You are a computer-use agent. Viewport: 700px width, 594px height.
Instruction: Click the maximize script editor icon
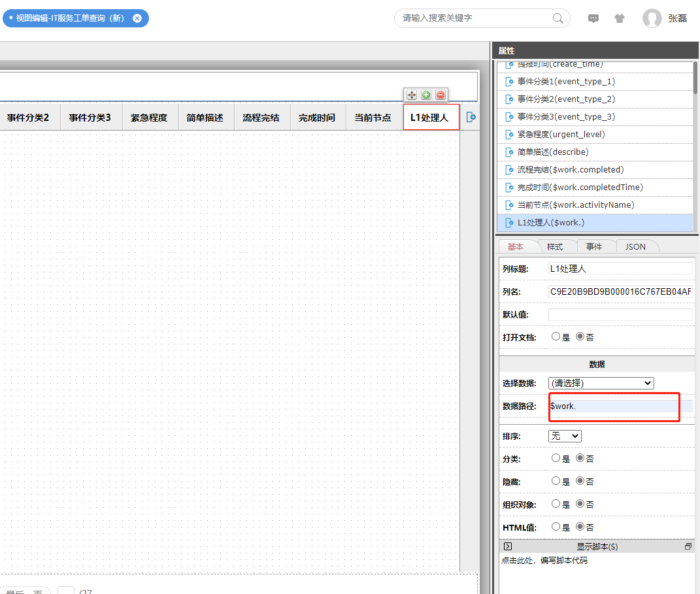click(688, 546)
